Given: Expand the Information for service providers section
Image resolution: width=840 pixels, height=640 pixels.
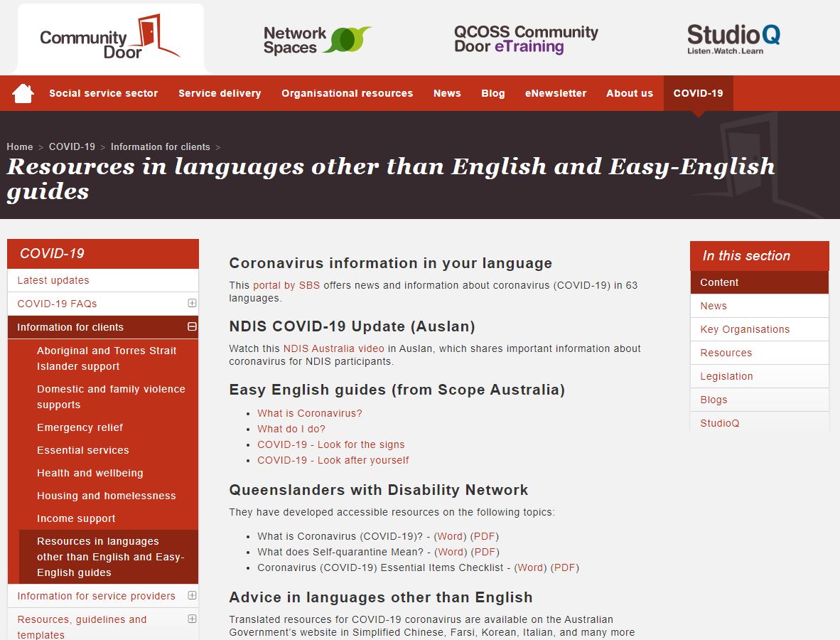Looking at the screenshot, I should (x=192, y=595).
